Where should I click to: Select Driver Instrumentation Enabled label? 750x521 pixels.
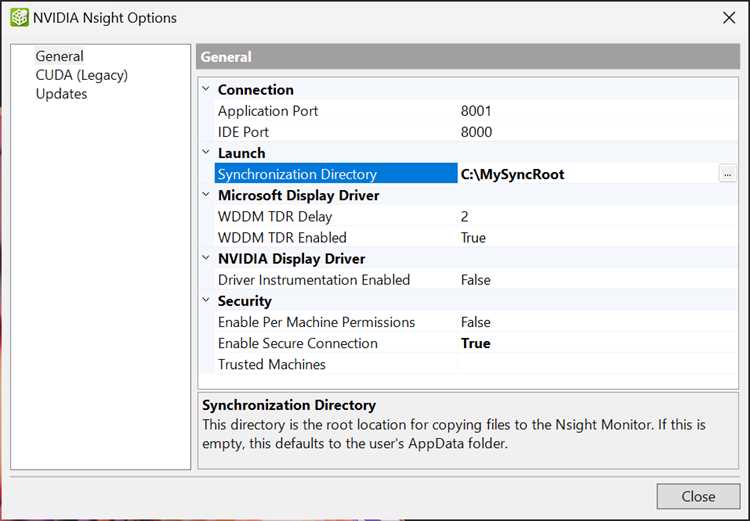click(x=314, y=280)
